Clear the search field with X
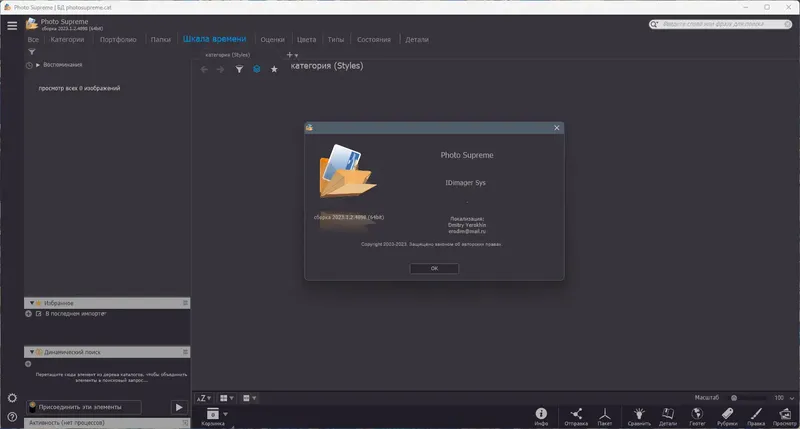The image size is (800, 429). click(788, 24)
